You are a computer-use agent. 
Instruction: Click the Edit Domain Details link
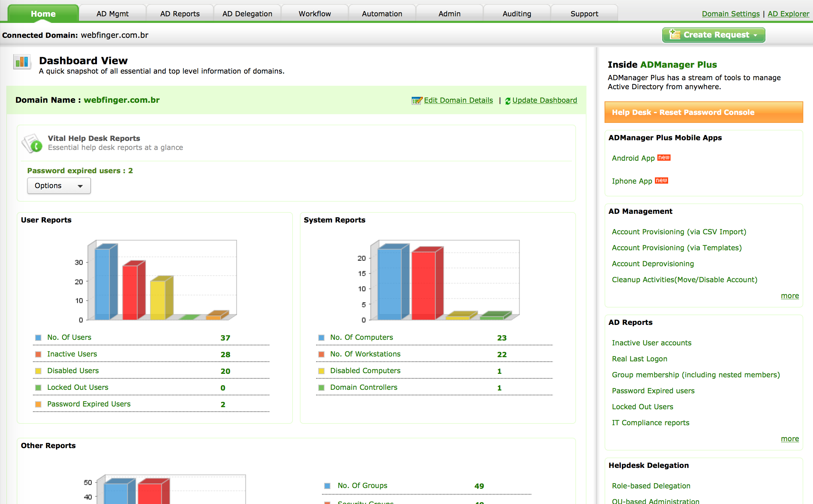(458, 100)
